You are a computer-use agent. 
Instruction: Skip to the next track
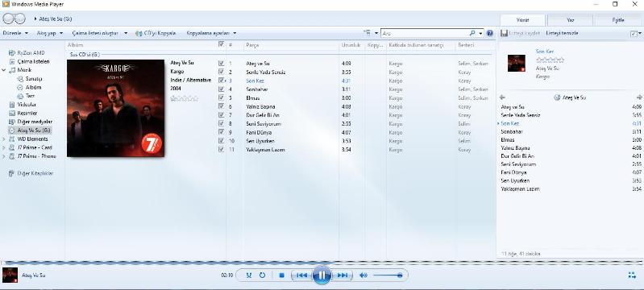coord(342,275)
